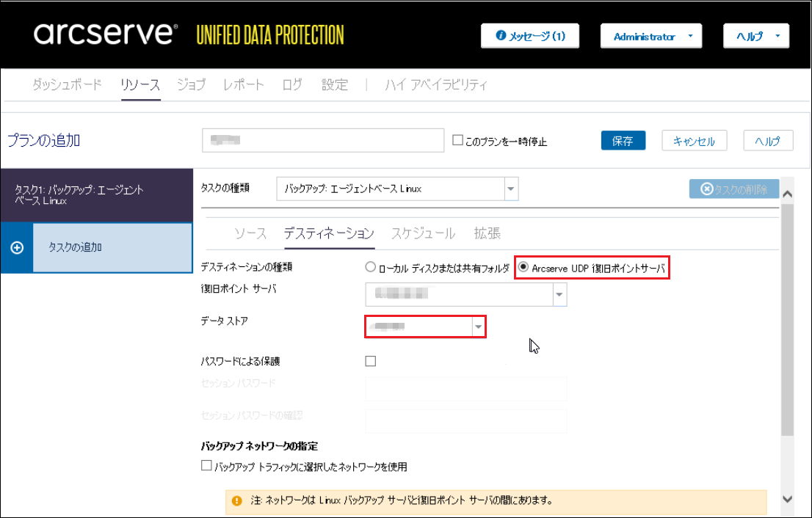
Task: Tick the このプランを一時停止 checkbox
Action: point(457,140)
